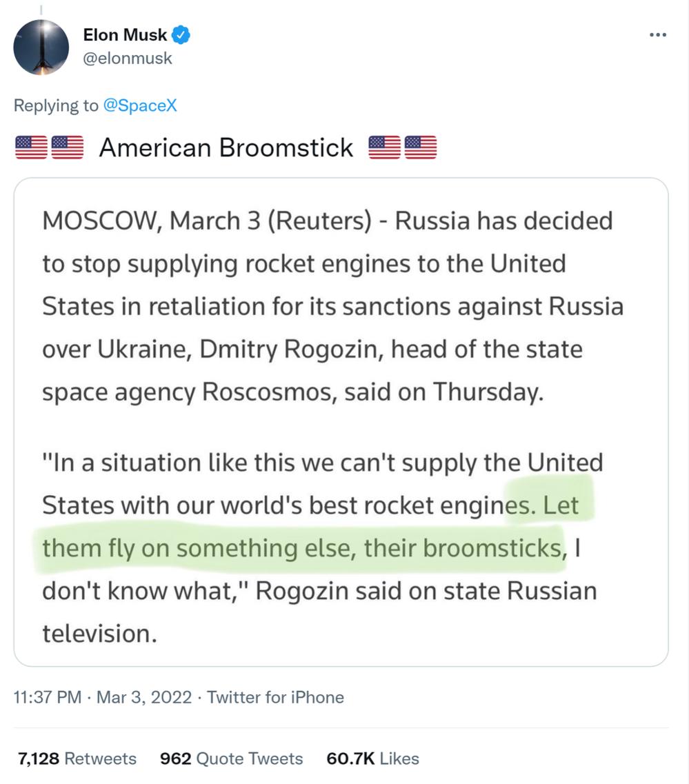Click Elon Musk's rocket profile avatar
This screenshot has width=689, height=784.
41,47
